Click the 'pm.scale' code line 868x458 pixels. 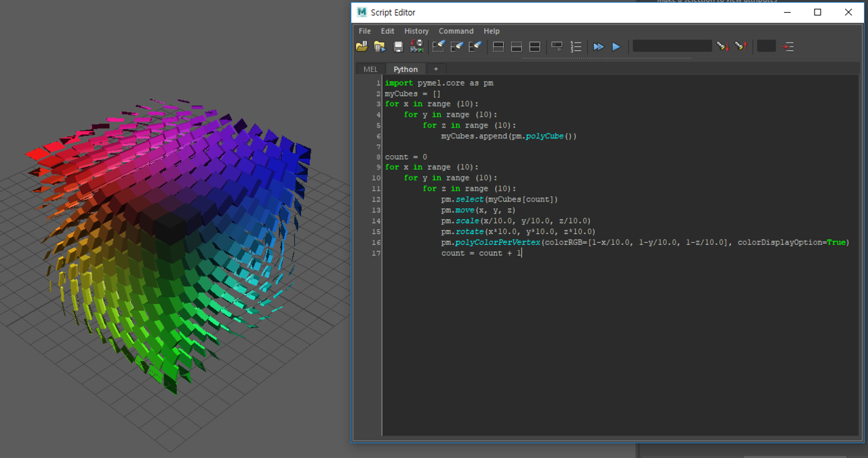click(x=515, y=221)
